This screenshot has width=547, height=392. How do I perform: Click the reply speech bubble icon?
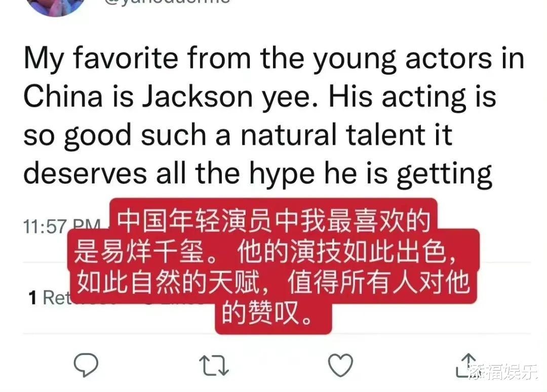click(86, 365)
